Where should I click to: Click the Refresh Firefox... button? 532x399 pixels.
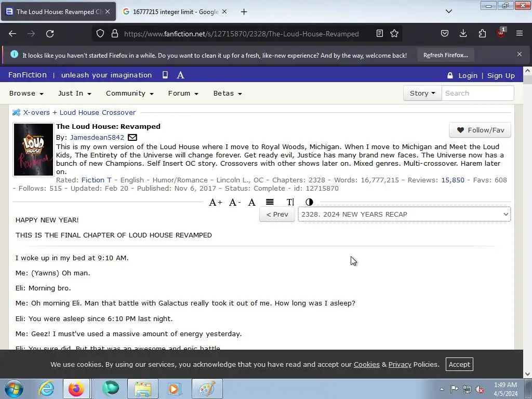pos(445,55)
